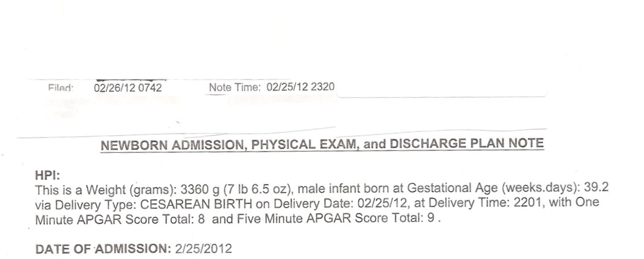Click the DATE OF ADMISSION label
The height and width of the screenshot is (259, 644).
103,249
